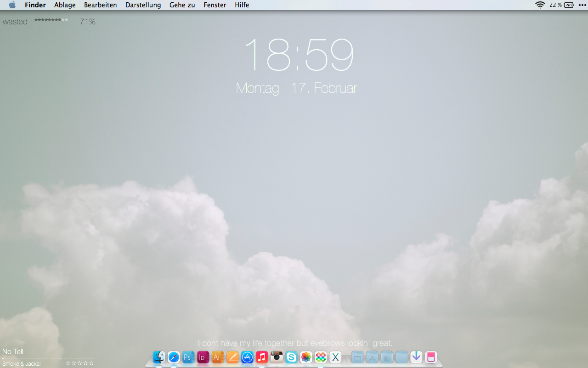The height and width of the screenshot is (368, 588).
Task: Open the Hilfe menu
Action: [242, 5]
